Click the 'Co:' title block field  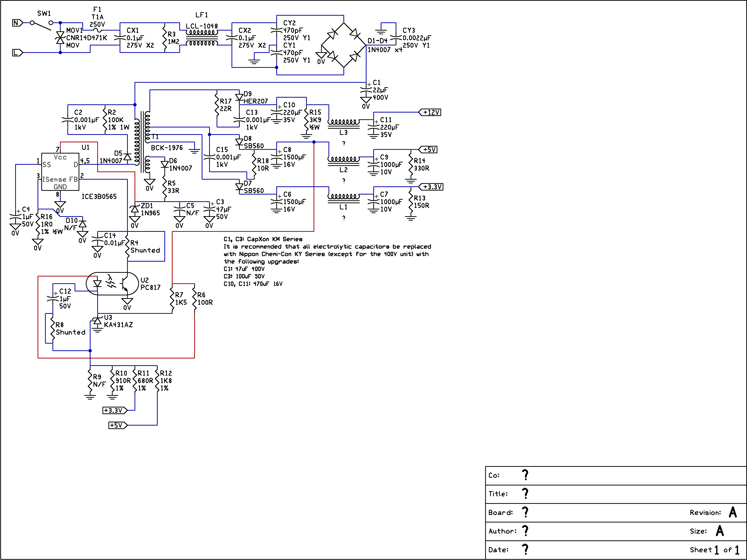[616, 476]
